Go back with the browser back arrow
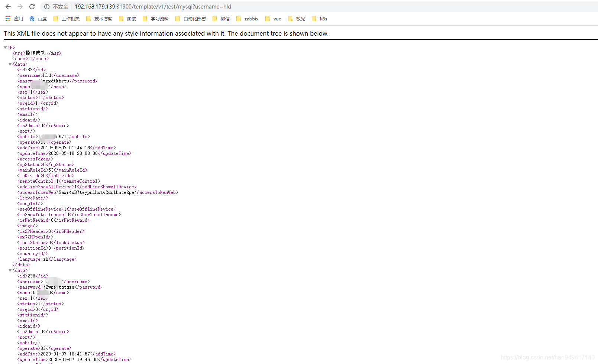 click(x=8, y=7)
